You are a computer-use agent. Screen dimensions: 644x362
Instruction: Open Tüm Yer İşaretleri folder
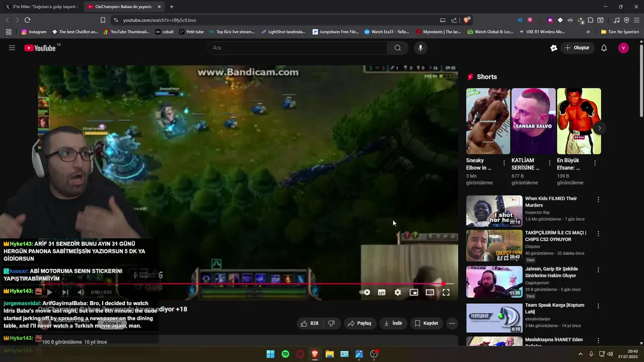point(620,32)
